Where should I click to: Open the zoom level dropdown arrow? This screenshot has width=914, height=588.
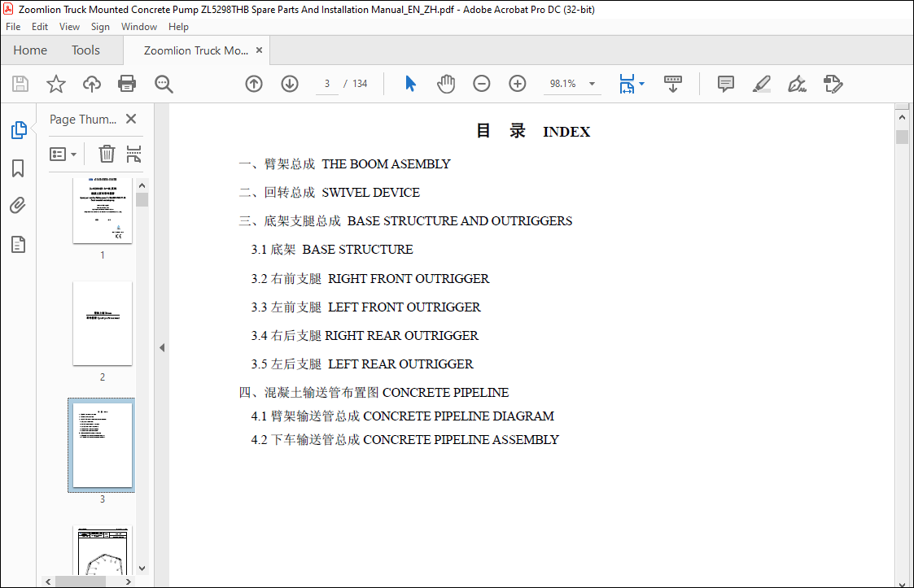[593, 84]
